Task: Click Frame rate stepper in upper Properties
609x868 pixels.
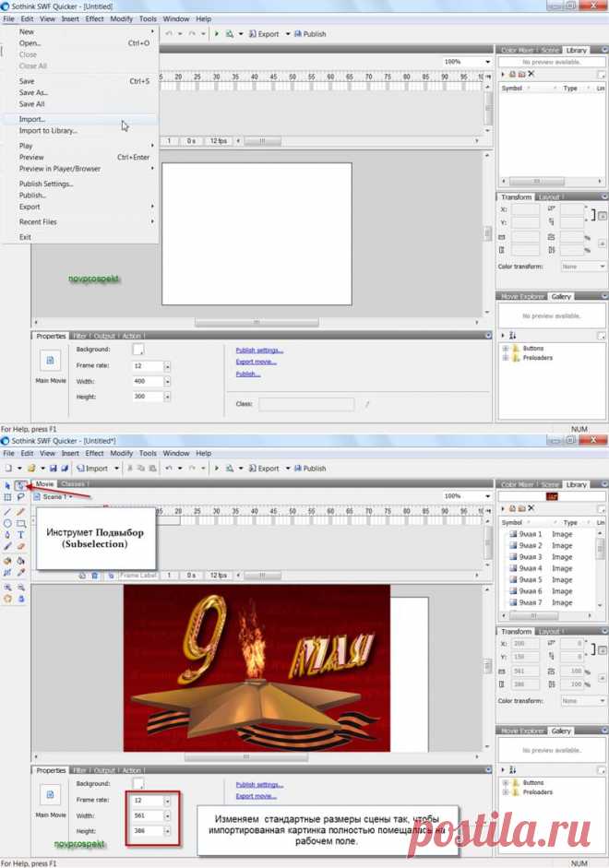Action: click(x=167, y=366)
